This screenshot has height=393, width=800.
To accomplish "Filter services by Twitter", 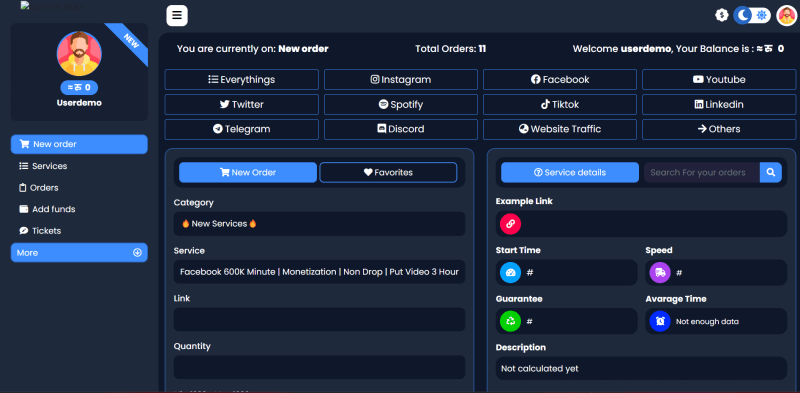I will [x=242, y=104].
